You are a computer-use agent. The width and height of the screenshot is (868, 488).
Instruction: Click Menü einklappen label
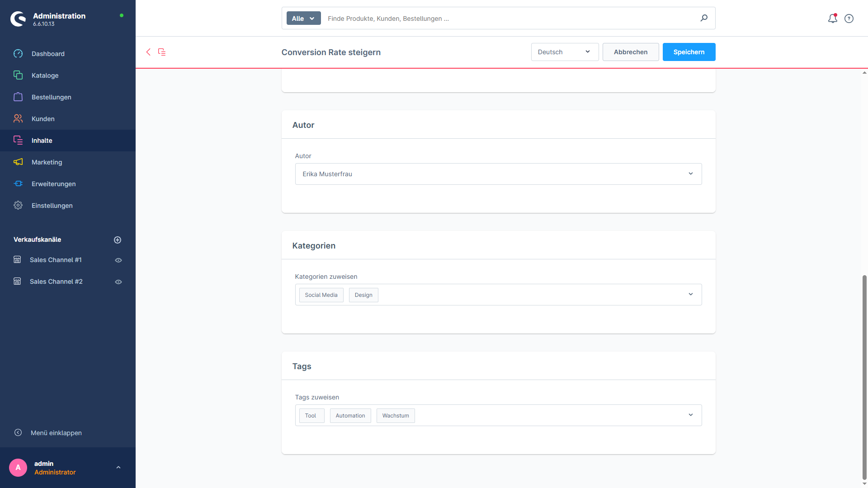pos(56,433)
